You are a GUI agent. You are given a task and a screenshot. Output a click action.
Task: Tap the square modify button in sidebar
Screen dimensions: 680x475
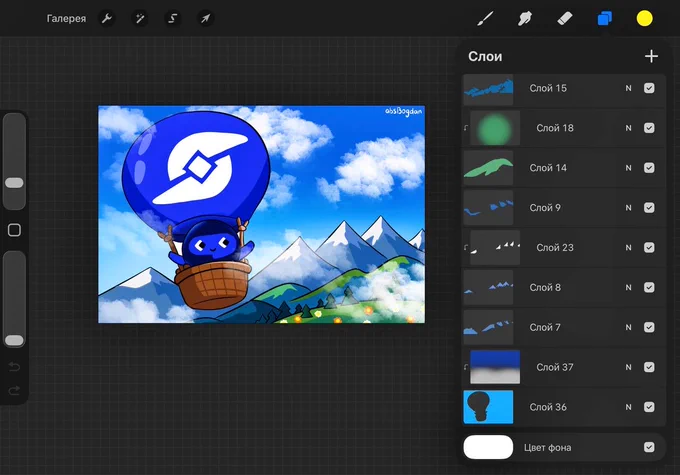pyautogui.click(x=14, y=230)
